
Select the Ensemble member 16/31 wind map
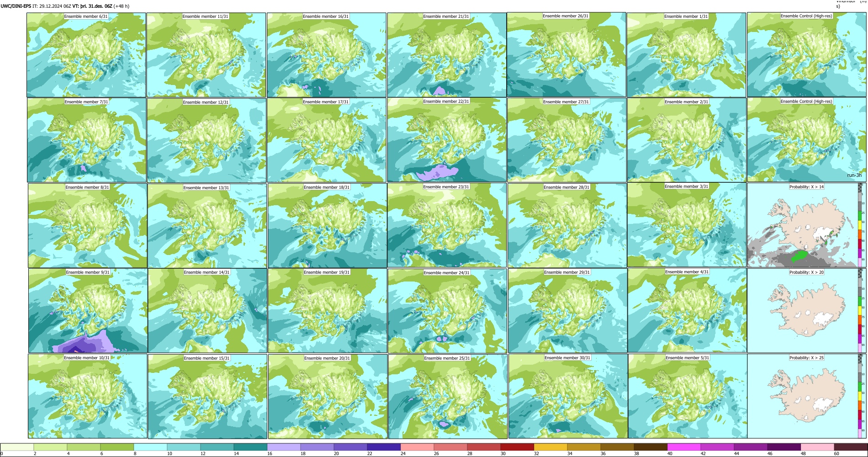point(327,55)
